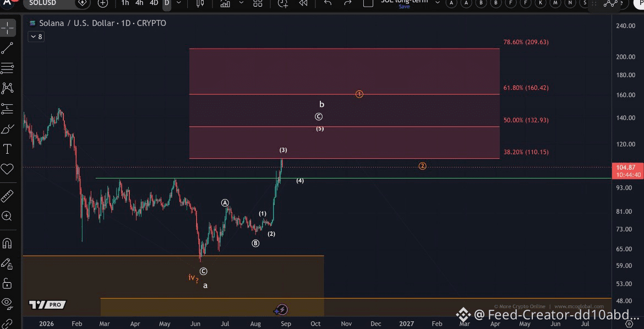Open the Fibonacci retracement tools
644x329 pixels.
tap(7, 68)
